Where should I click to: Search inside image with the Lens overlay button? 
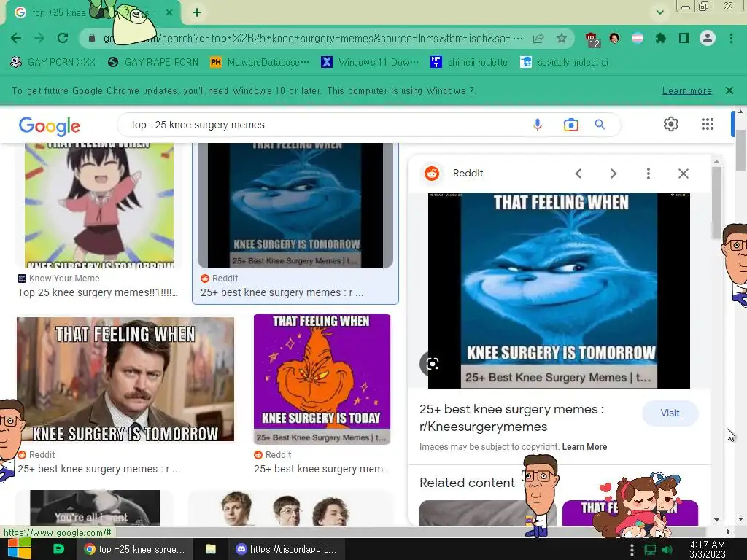tap(432, 364)
